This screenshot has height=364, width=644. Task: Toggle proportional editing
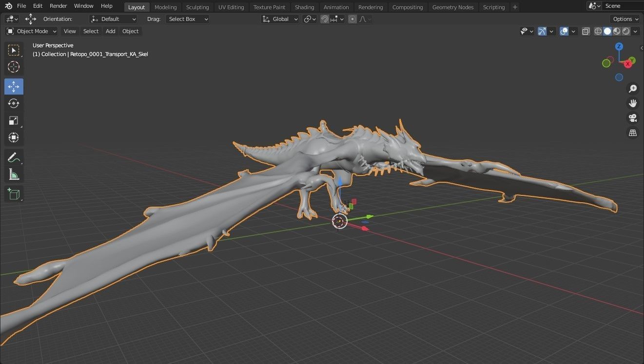352,19
